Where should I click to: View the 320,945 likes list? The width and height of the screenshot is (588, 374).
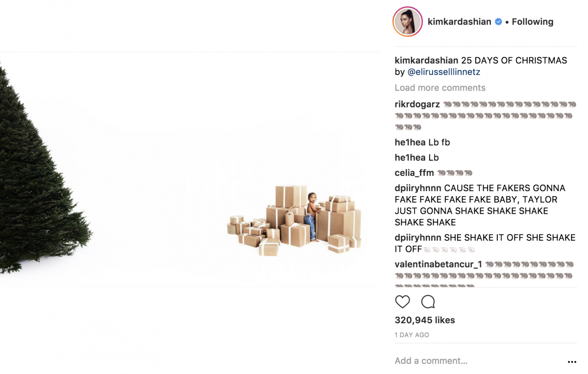pyautogui.click(x=425, y=320)
